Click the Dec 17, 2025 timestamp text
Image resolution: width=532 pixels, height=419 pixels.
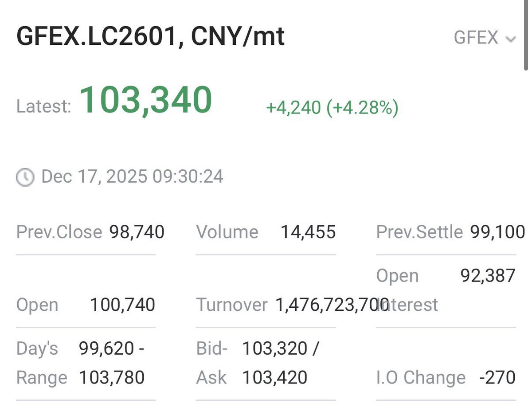[x=132, y=176]
